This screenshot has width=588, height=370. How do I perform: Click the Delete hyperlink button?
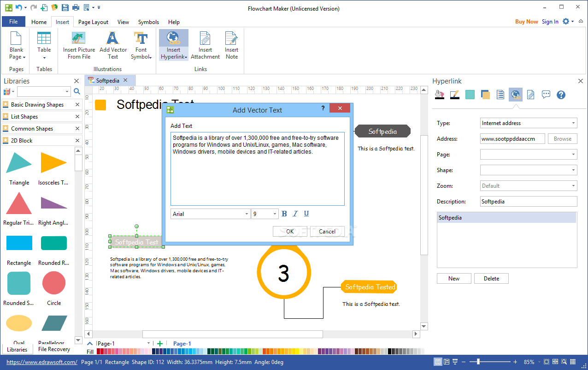click(491, 279)
